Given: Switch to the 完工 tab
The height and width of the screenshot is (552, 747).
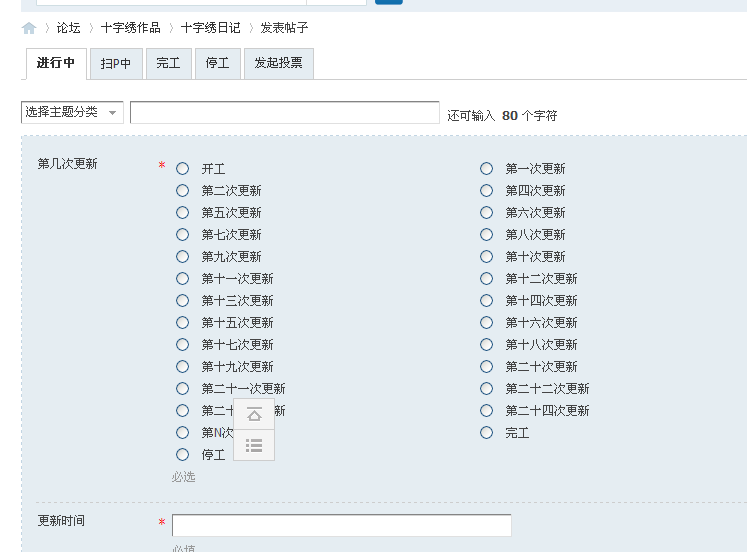Looking at the screenshot, I should [x=169, y=63].
